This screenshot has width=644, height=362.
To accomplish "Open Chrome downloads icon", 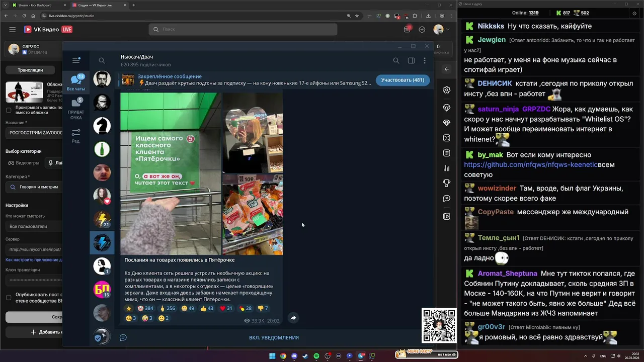I will 428,16.
